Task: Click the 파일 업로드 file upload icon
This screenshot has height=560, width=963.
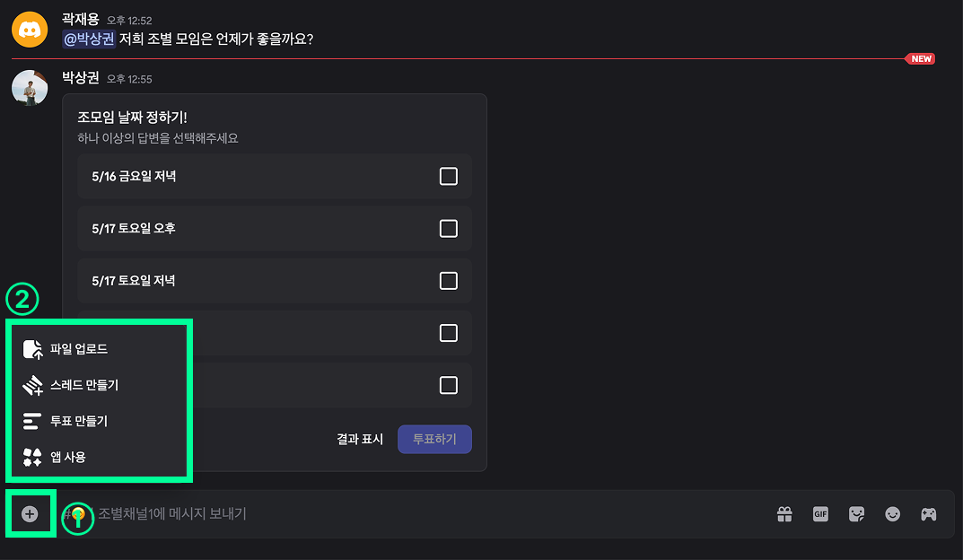Action: pos(32,349)
